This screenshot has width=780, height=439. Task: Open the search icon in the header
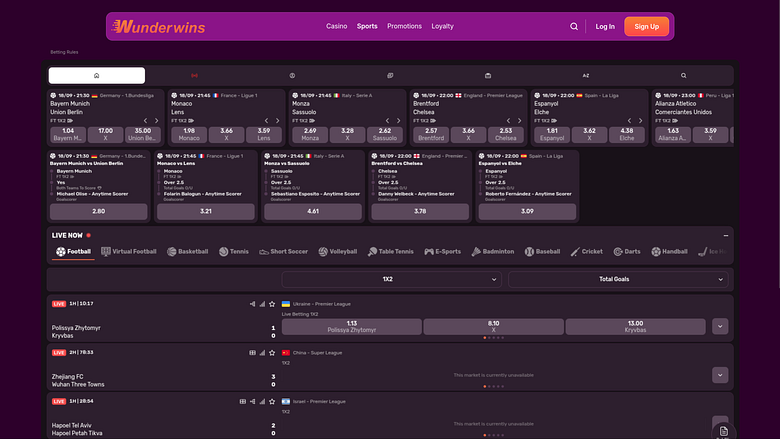(x=574, y=26)
